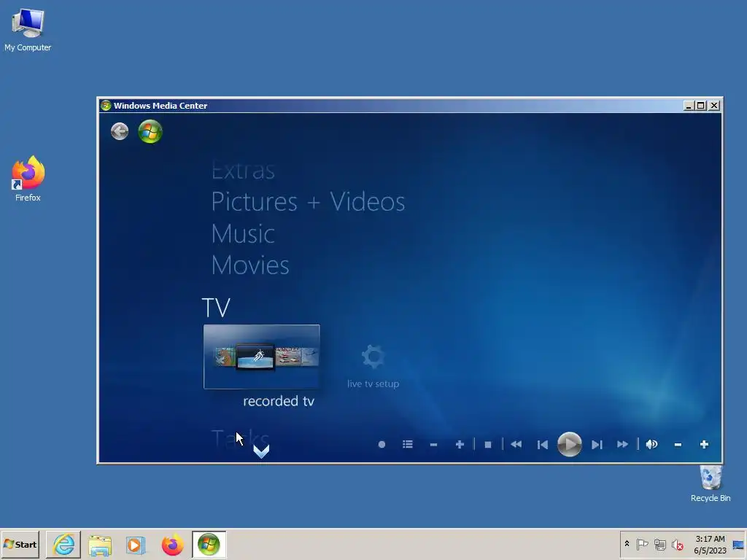Image resolution: width=747 pixels, height=560 pixels.
Task: Open the recorded tv thumbnail tile
Action: (262, 357)
